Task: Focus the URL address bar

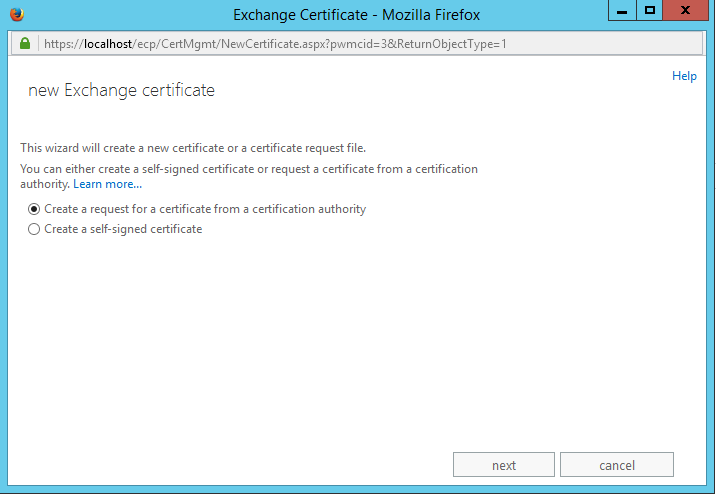Action: tap(400, 45)
